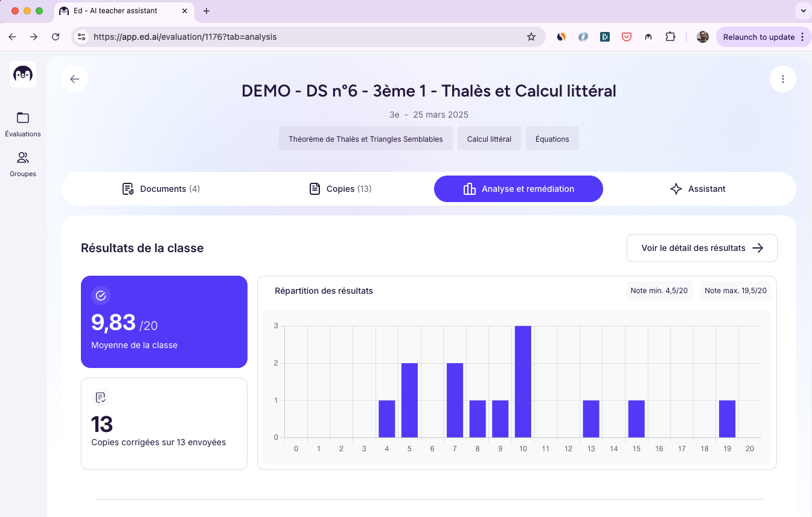Click the Note max. 19,5/20 badge
Screen dimensions: 812x517
point(736,291)
